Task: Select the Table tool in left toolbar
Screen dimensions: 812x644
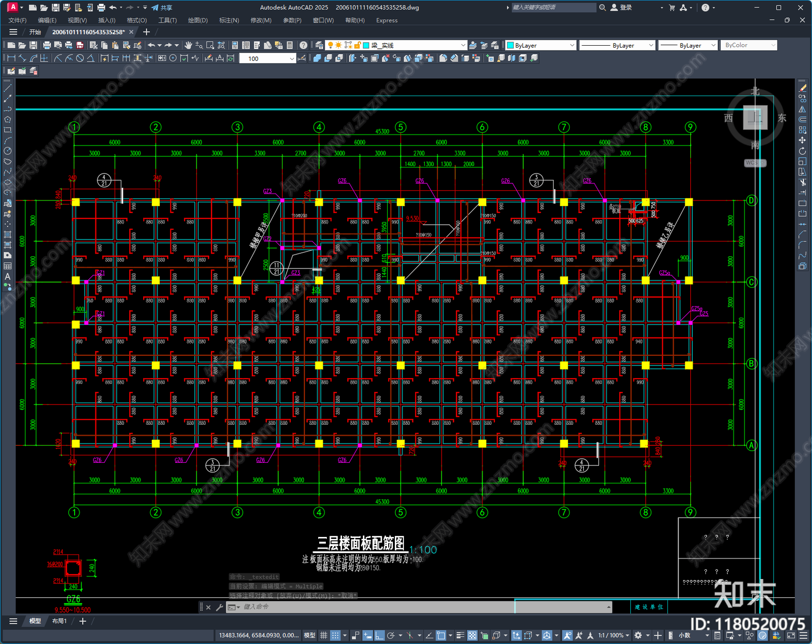Action: click(8, 266)
